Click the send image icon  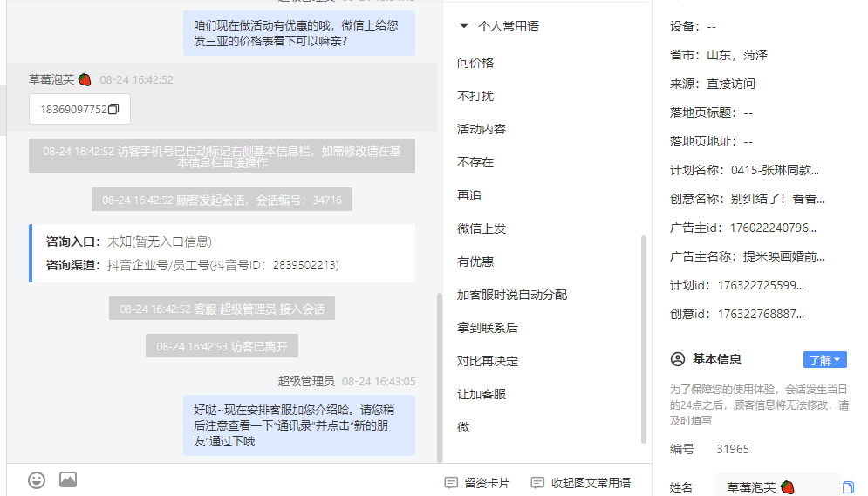(68, 479)
